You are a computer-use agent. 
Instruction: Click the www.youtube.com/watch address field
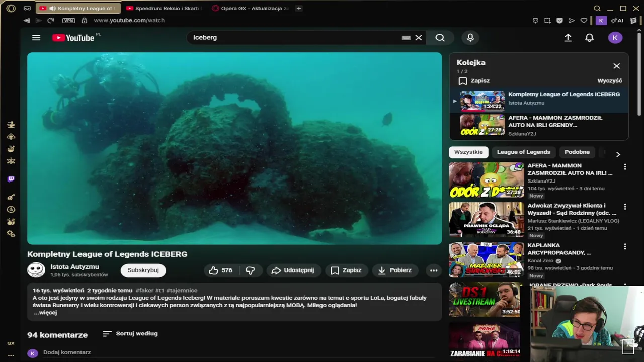(129, 21)
